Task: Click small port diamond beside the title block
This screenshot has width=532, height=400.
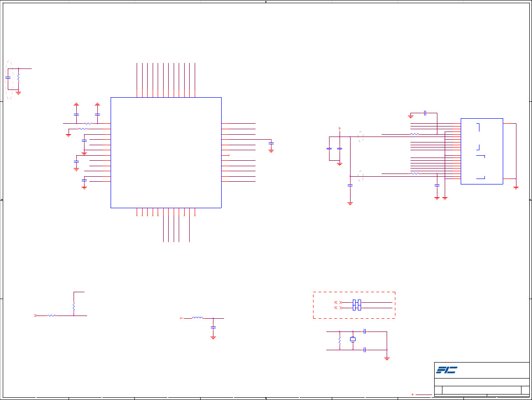Action: [413, 395]
